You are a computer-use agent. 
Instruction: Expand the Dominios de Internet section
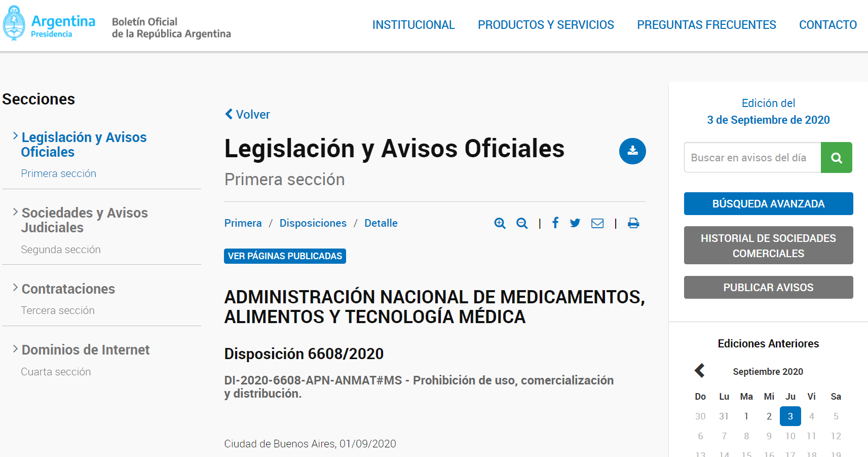85,349
